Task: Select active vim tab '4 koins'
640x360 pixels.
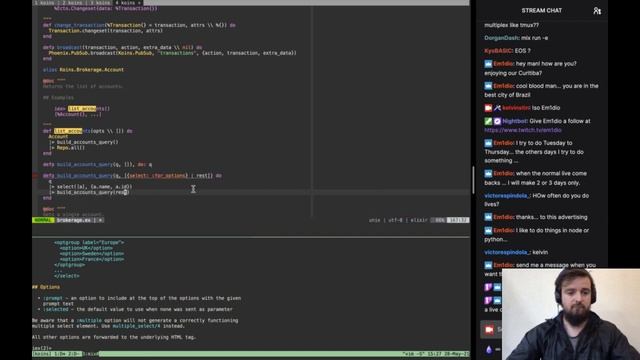Action: pos(127,2)
